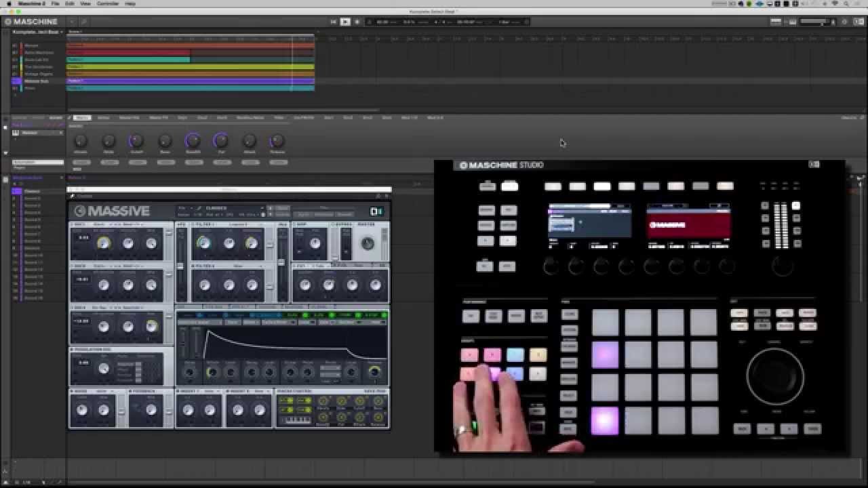Toggle Oscillator 1 on in Massive
This screenshot has height=488, width=868.
tap(72, 224)
